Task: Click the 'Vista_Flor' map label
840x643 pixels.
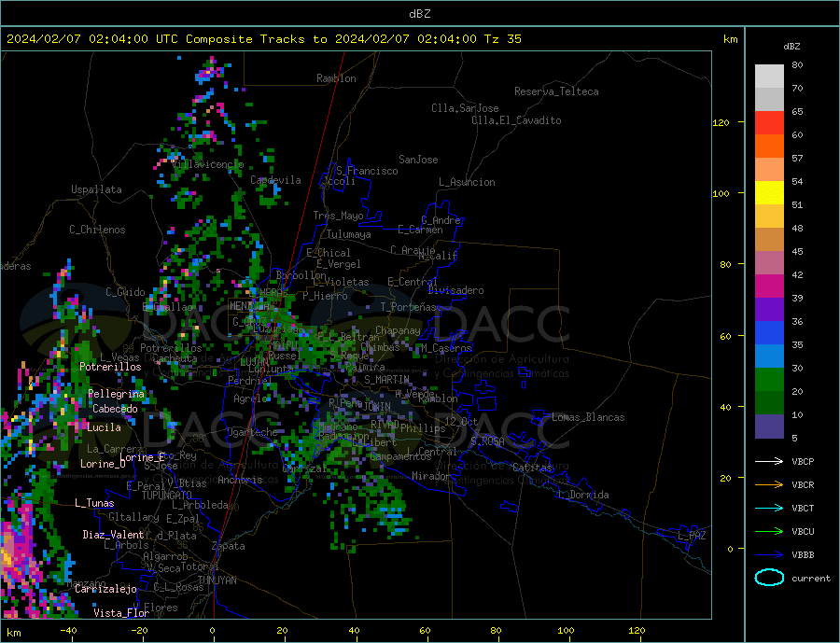Action: click(x=121, y=613)
